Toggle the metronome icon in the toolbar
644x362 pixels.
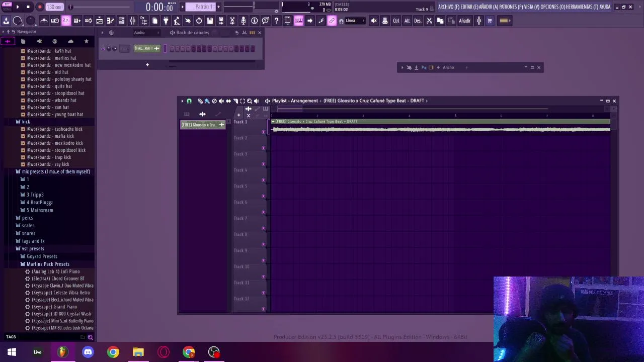point(44,21)
